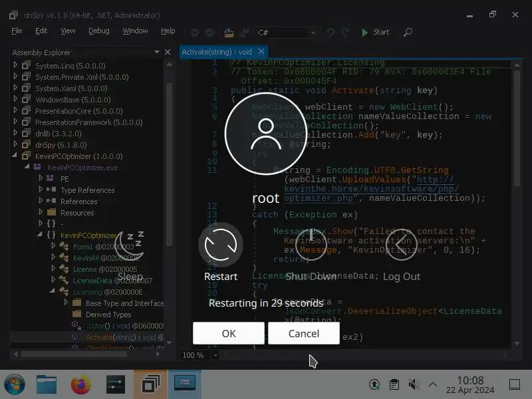Click the Assembly Explorer horizontal scrollbar
The width and height of the screenshot is (532, 399).
click(x=74, y=354)
